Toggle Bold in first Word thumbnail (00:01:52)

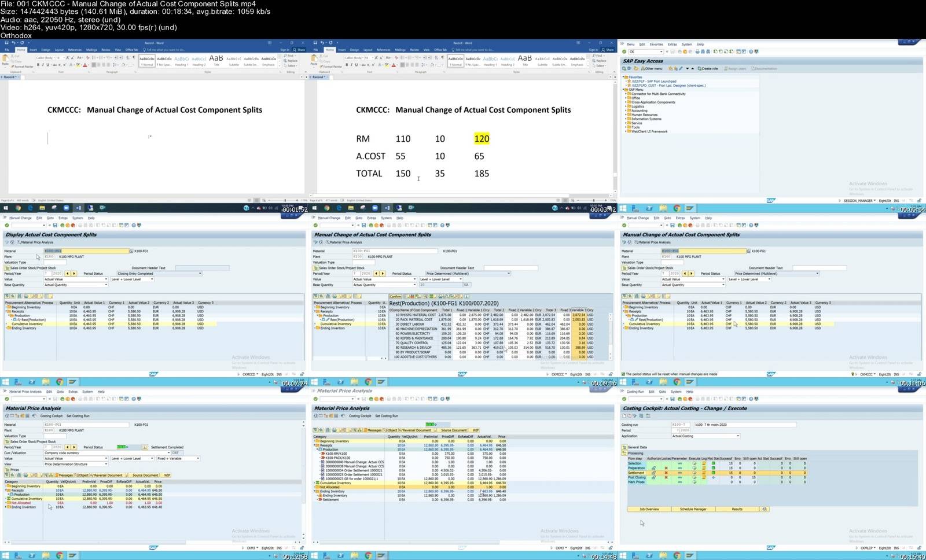38,65
